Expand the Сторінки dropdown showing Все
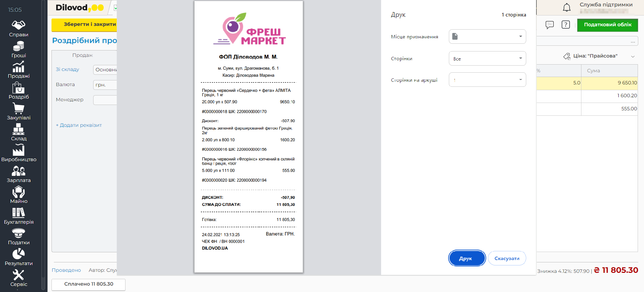This screenshot has width=644, height=292. click(x=487, y=59)
